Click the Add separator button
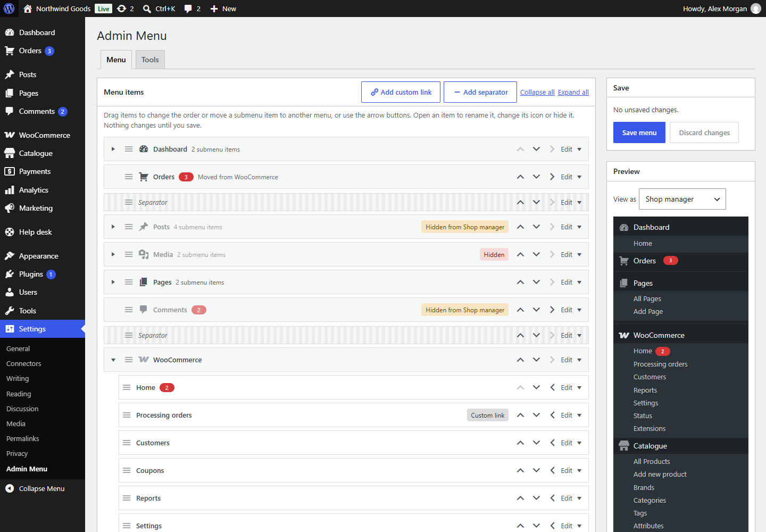 click(x=480, y=92)
